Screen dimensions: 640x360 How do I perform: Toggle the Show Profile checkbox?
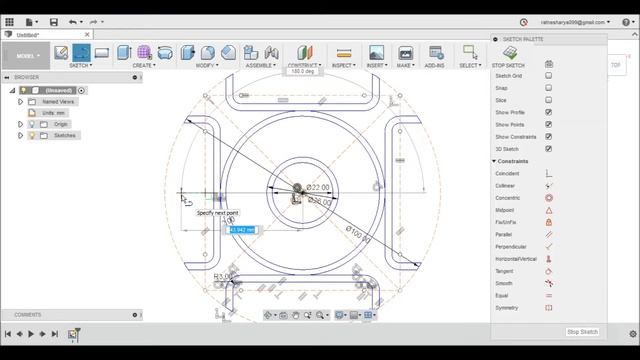549,112
